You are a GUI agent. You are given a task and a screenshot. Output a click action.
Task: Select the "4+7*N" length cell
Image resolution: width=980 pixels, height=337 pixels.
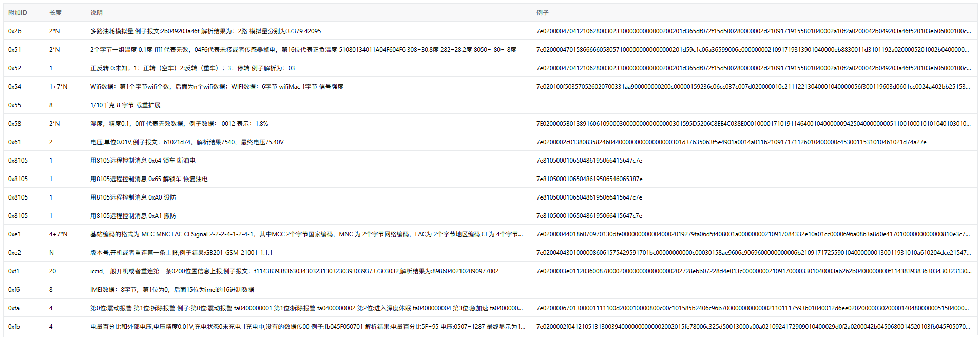click(x=58, y=234)
